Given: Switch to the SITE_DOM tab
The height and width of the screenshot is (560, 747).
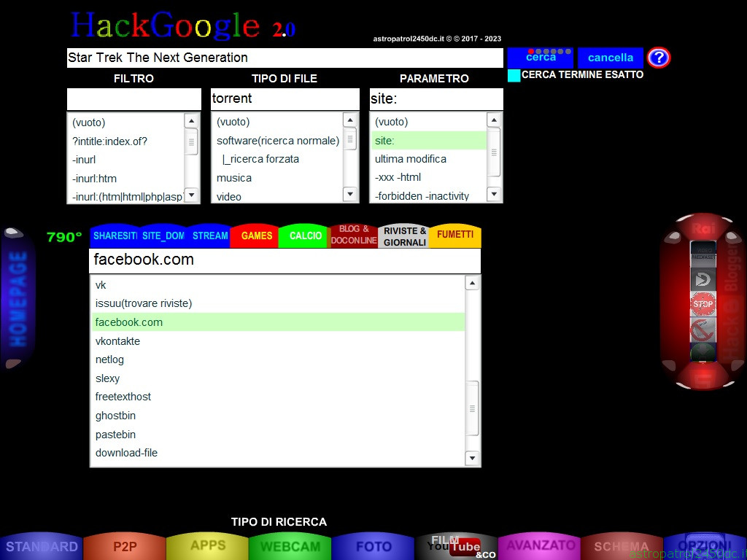Looking at the screenshot, I should coord(163,236).
